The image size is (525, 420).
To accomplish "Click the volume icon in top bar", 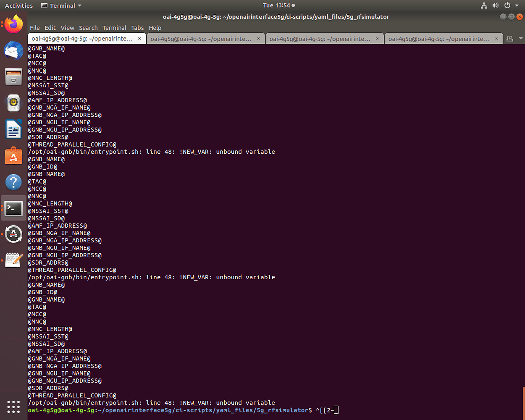I will pyautogui.click(x=495, y=5).
